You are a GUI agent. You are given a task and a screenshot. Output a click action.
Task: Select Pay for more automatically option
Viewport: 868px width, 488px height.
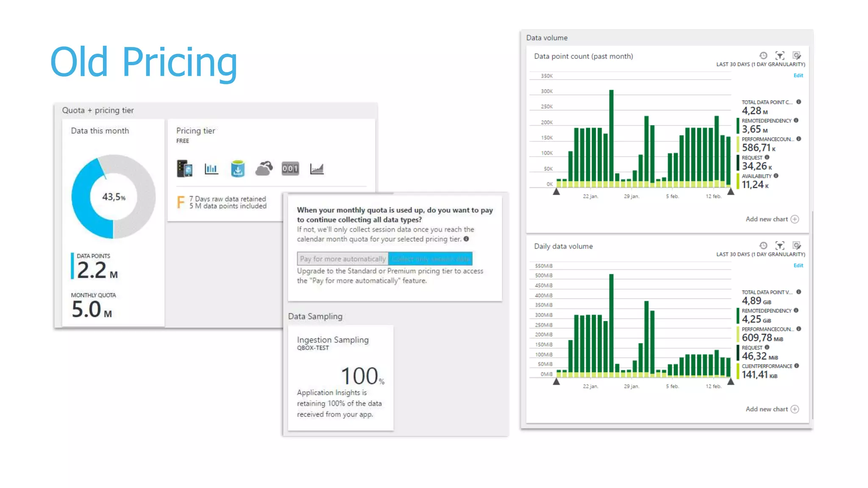342,259
